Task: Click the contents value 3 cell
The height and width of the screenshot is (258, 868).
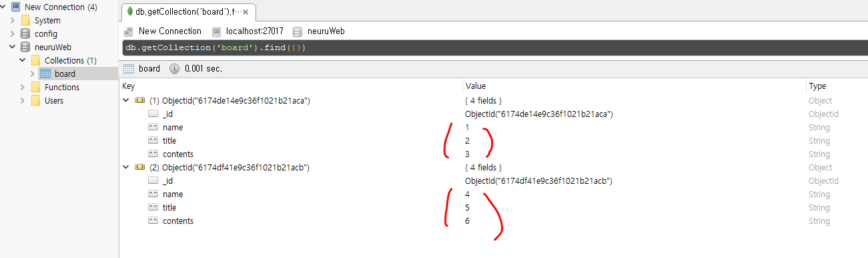Action: [x=467, y=154]
